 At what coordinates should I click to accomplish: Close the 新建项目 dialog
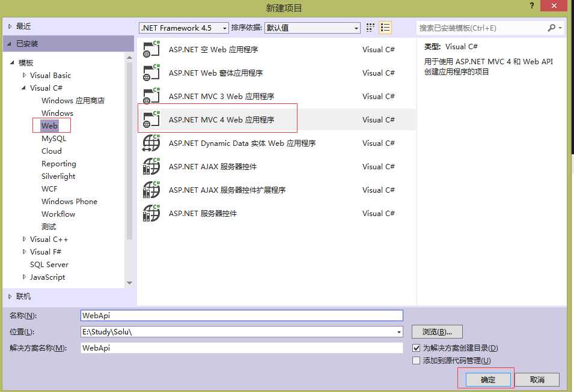pyautogui.click(x=554, y=6)
